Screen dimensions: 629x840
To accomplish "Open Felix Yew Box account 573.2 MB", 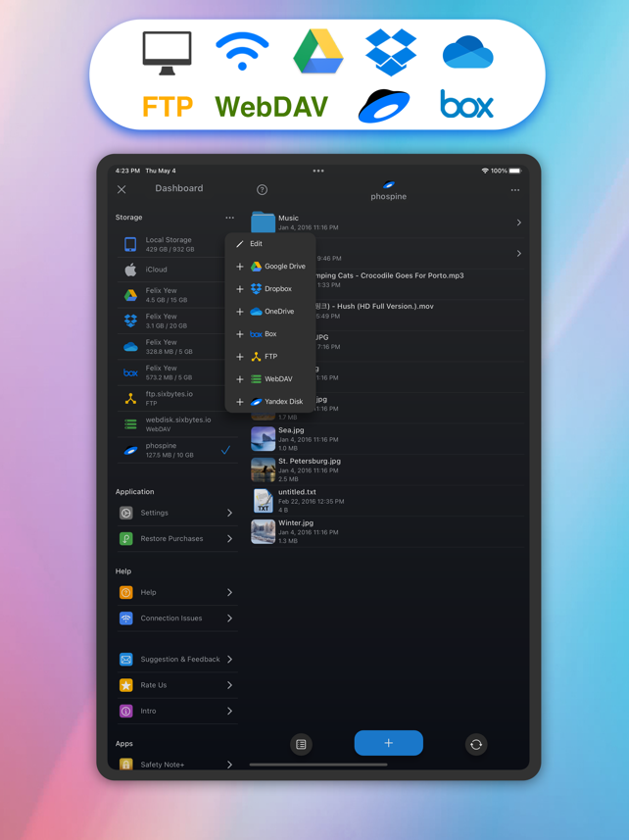I will (177, 372).
